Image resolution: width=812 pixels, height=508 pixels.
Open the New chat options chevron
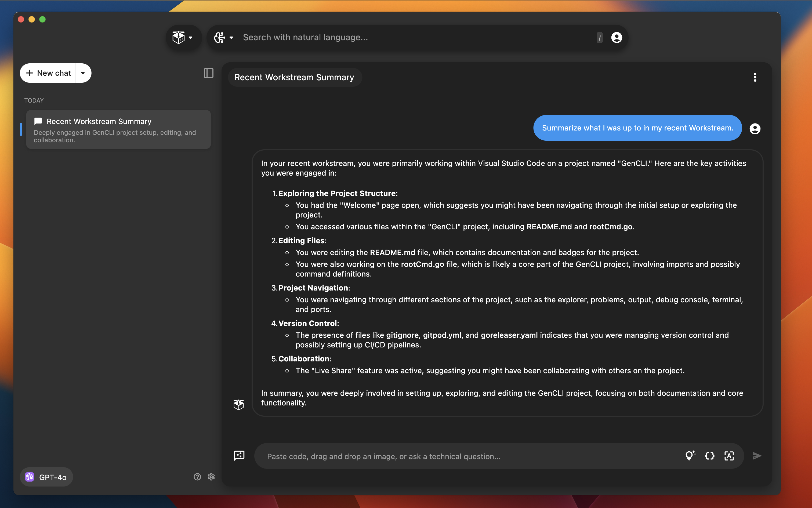click(x=83, y=73)
